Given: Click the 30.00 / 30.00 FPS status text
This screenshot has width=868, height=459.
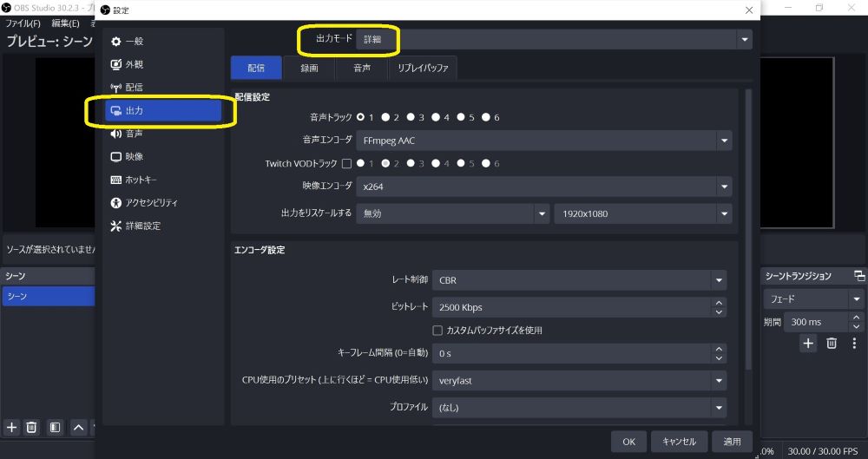Looking at the screenshot, I should pyautogui.click(x=823, y=451).
